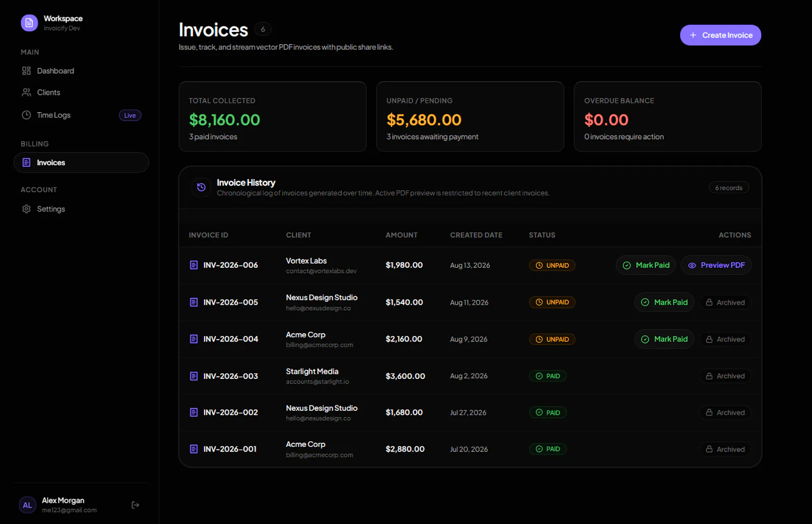Viewport: 812px width, 524px height.
Task: Click the Unpaid / Pending $5,680.00 card
Action: (x=470, y=117)
